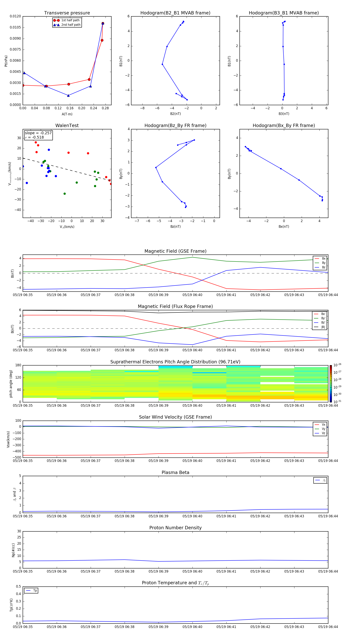Click the 'Bx(nT)' x-axis label
351x644 pixels.
(284, 227)
